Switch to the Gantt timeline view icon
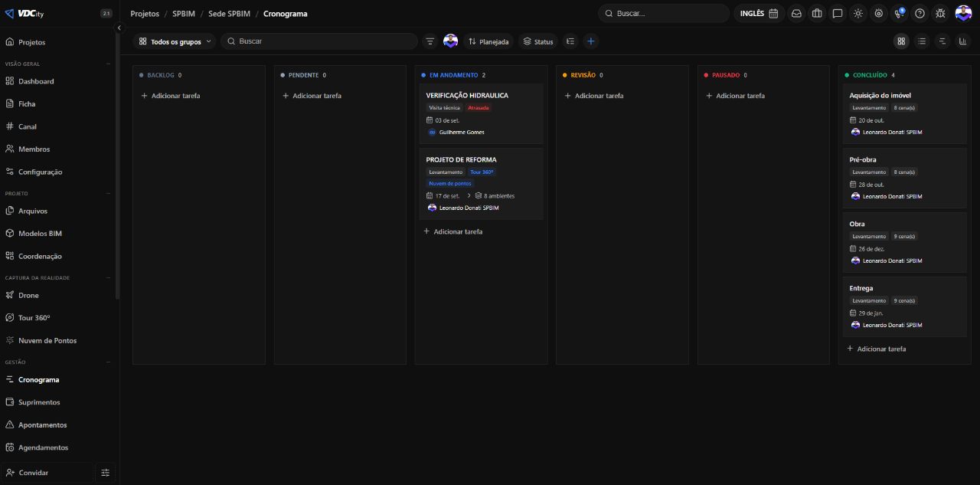 click(x=942, y=41)
